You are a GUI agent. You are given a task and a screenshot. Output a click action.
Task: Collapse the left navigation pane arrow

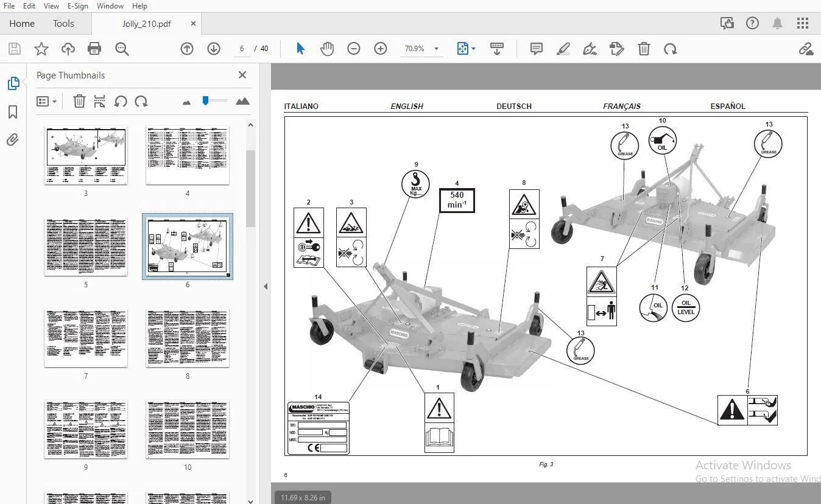click(x=266, y=286)
